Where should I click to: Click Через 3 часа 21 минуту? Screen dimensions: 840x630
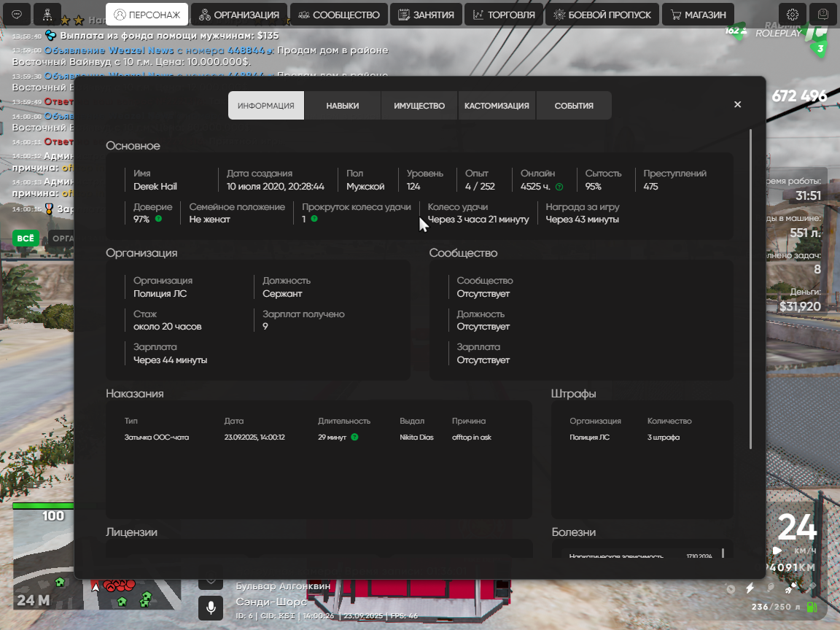478,219
